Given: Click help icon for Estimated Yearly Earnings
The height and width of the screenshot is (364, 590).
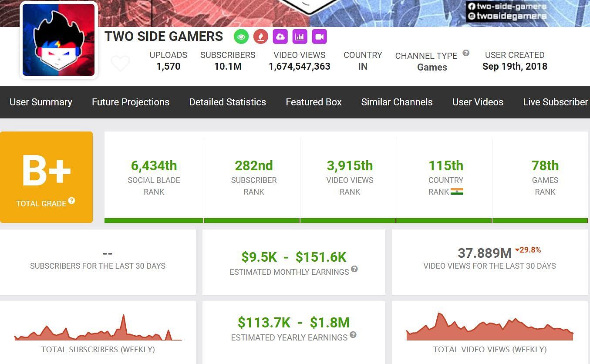Looking at the screenshot, I should (353, 335).
